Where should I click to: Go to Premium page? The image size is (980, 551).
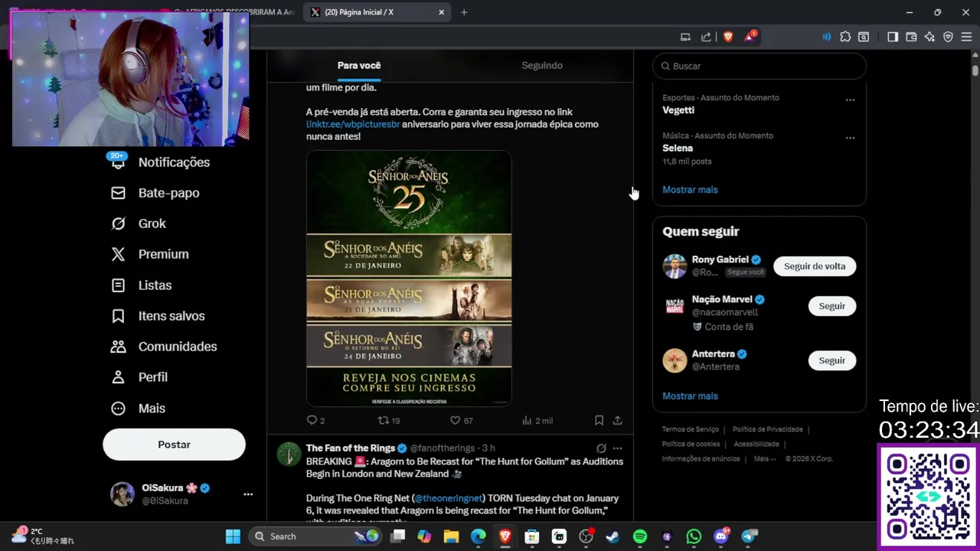point(150,254)
